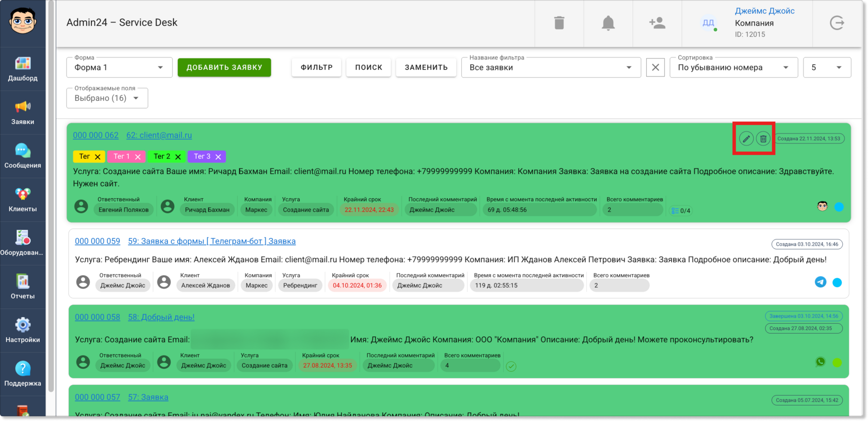This screenshot has height=421, width=868.
Task: Click blue status dot on ticket 59
Action: 837,282
